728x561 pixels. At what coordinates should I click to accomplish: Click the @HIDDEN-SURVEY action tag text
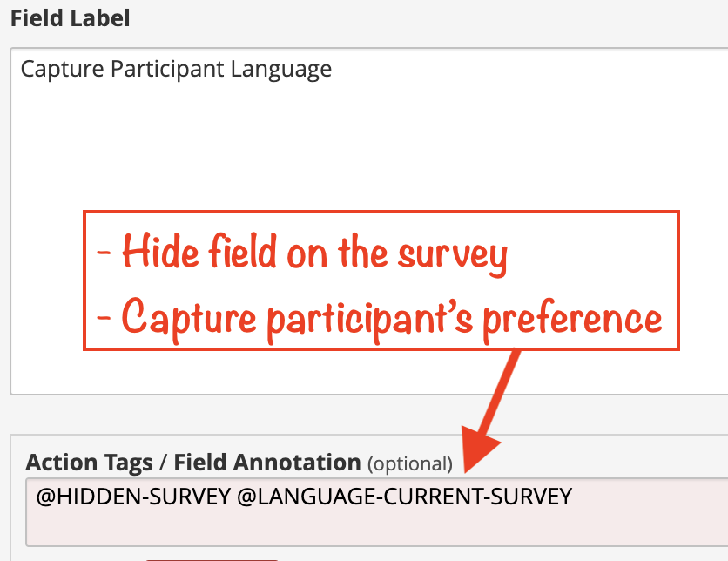pos(133,497)
